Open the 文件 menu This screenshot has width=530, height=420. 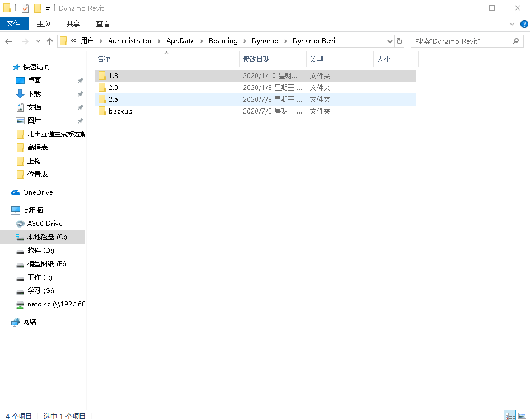coord(14,23)
